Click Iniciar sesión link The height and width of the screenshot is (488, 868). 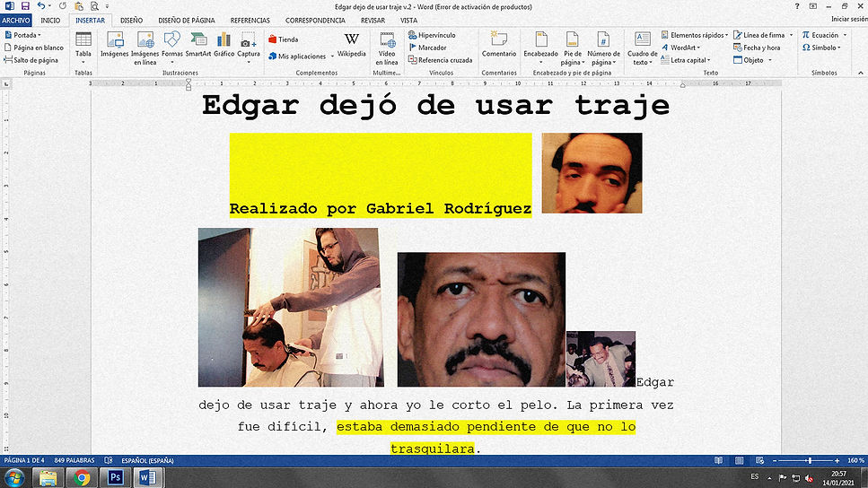849,19
